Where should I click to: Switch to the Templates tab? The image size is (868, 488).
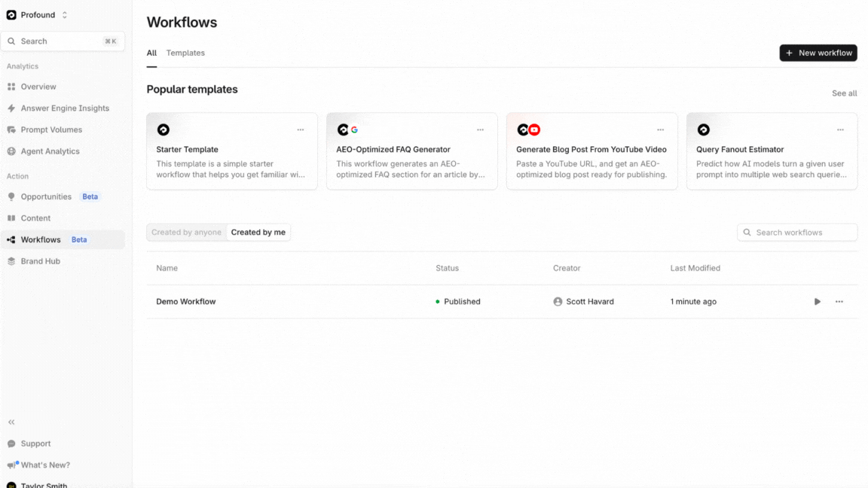pyautogui.click(x=185, y=53)
